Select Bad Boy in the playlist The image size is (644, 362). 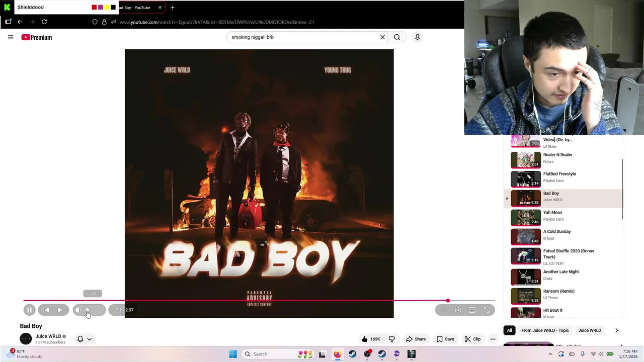[x=563, y=198]
